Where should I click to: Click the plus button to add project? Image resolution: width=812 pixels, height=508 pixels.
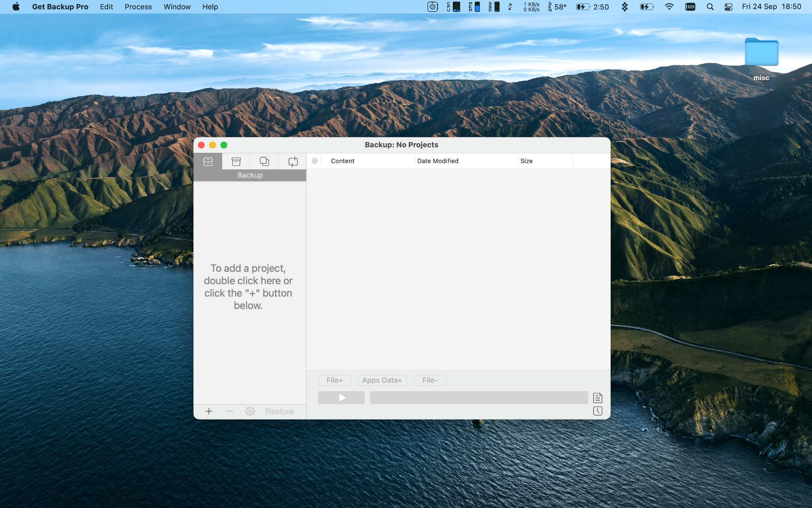coord(209,411)
